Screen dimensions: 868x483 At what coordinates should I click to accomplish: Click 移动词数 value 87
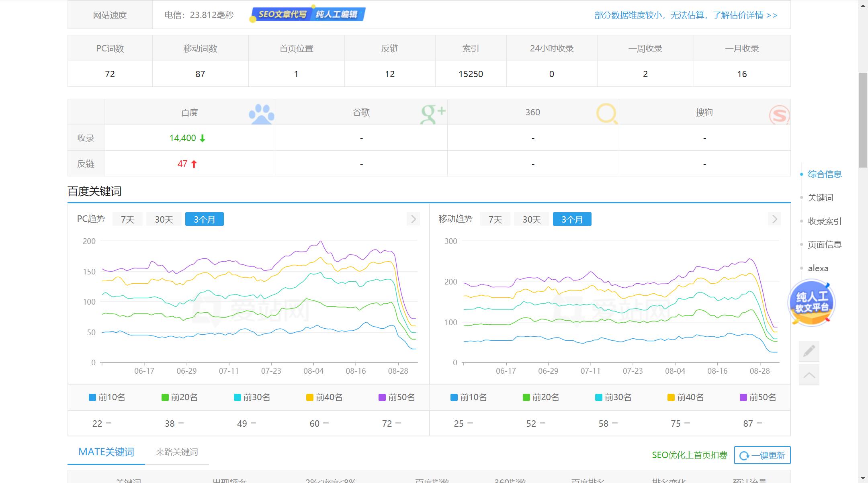pos(200,74)
